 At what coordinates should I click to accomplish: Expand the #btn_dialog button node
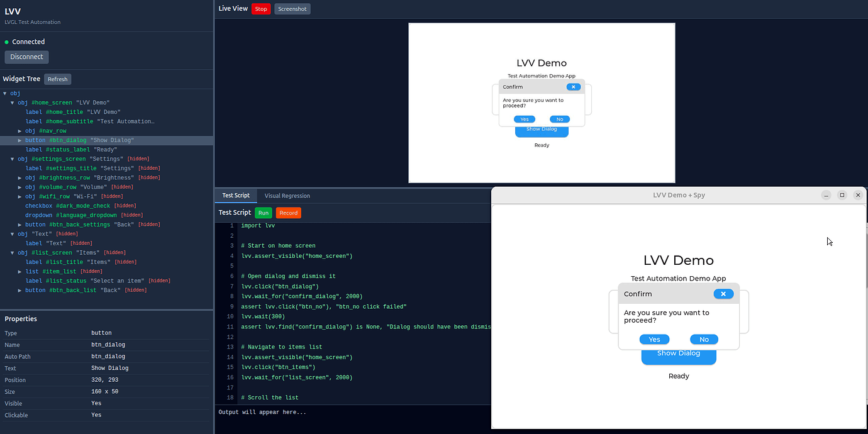tap(20, 140)
